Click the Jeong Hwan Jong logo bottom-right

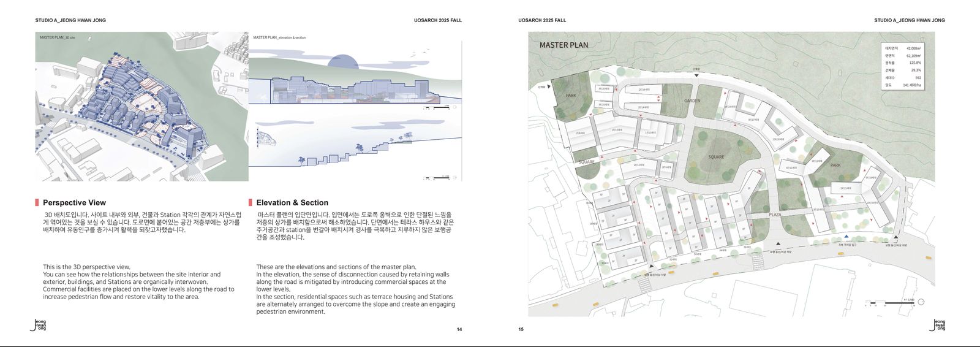click(x=938, y=325)
